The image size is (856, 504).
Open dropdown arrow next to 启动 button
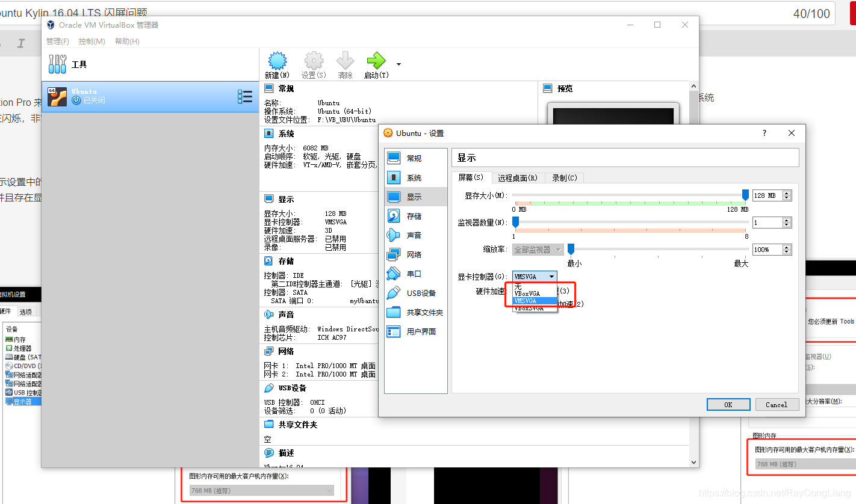coord(399,64)
